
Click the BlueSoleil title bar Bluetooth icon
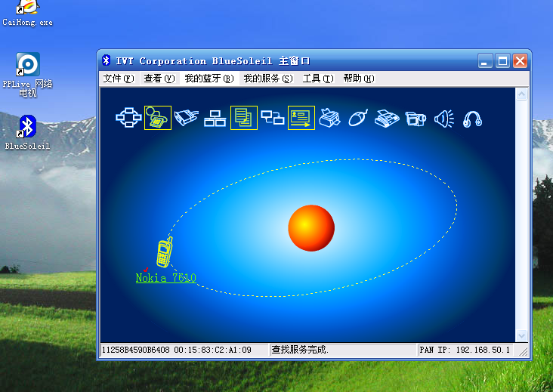tap(107, 60)
